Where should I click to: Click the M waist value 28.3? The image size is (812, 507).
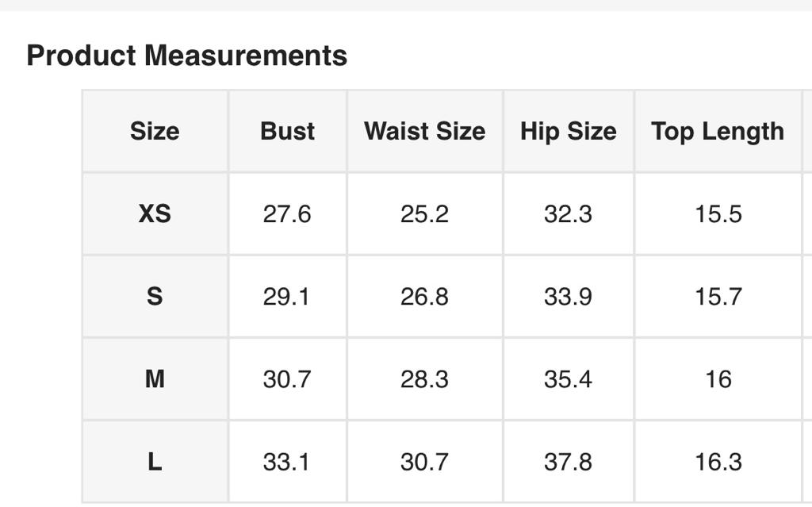point(424,378)
